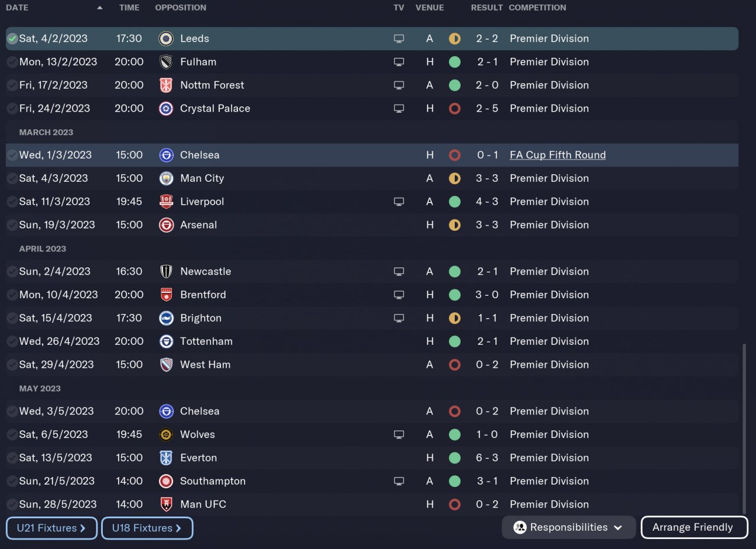The height and width of the screenshot is (549, 756).
Task: Sort by the OPPOSITION column header
Action: coord(181,8)
